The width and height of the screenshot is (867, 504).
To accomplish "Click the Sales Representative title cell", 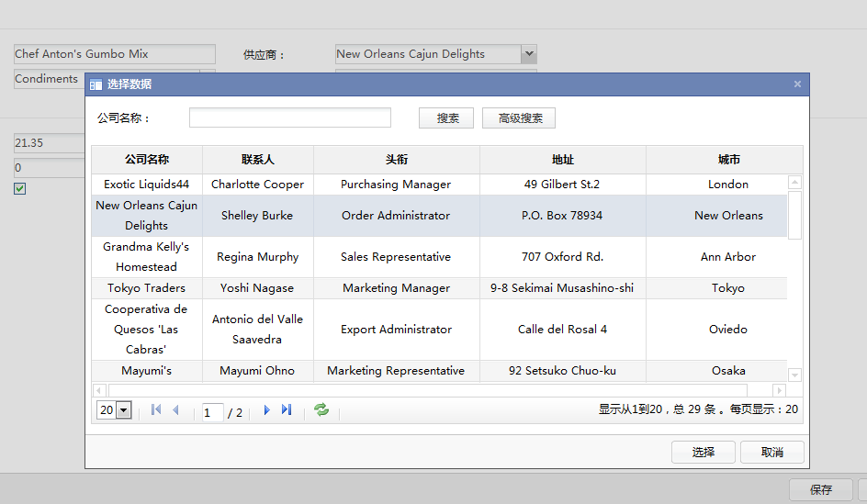I will click(397, 257).
